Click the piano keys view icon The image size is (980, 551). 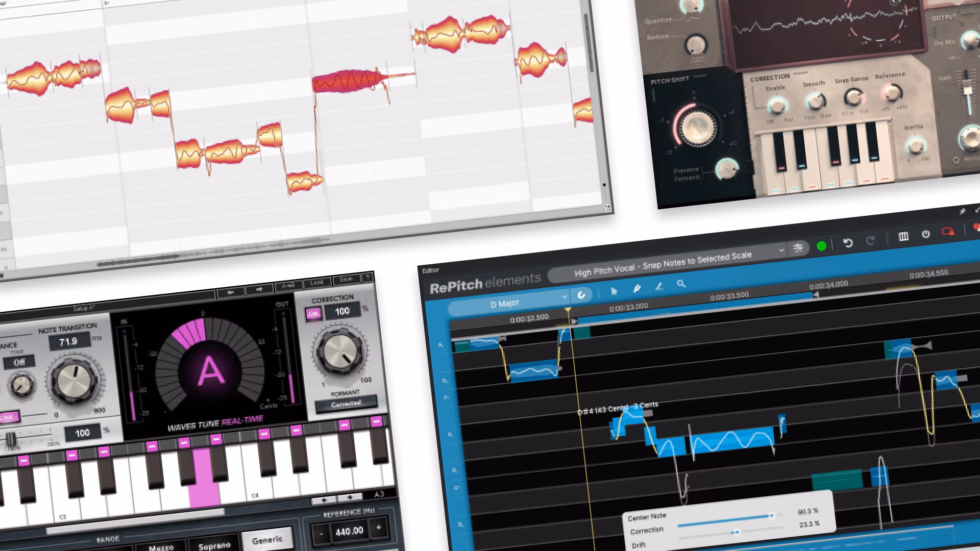(903, 236)
